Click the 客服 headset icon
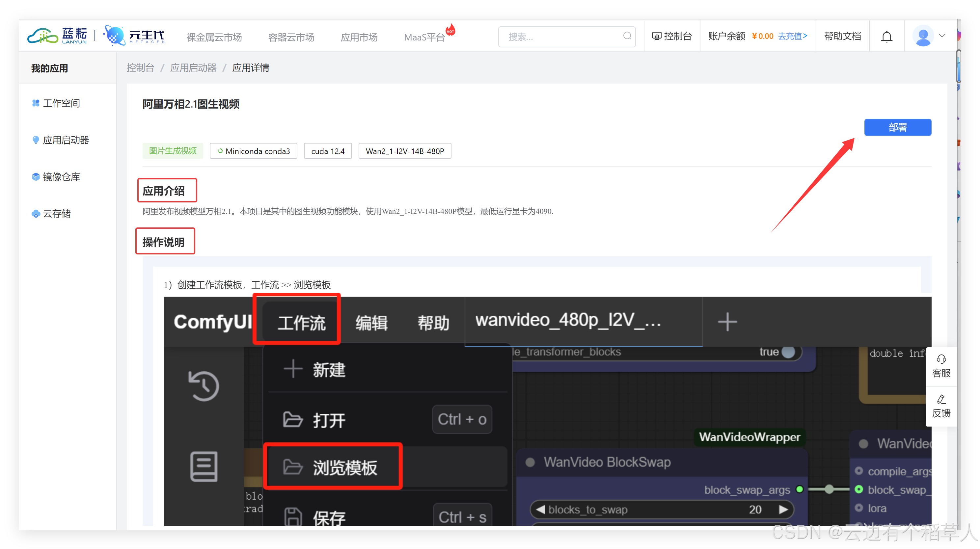Viewport: 980px width, 549px height. [x=941, y=359]
